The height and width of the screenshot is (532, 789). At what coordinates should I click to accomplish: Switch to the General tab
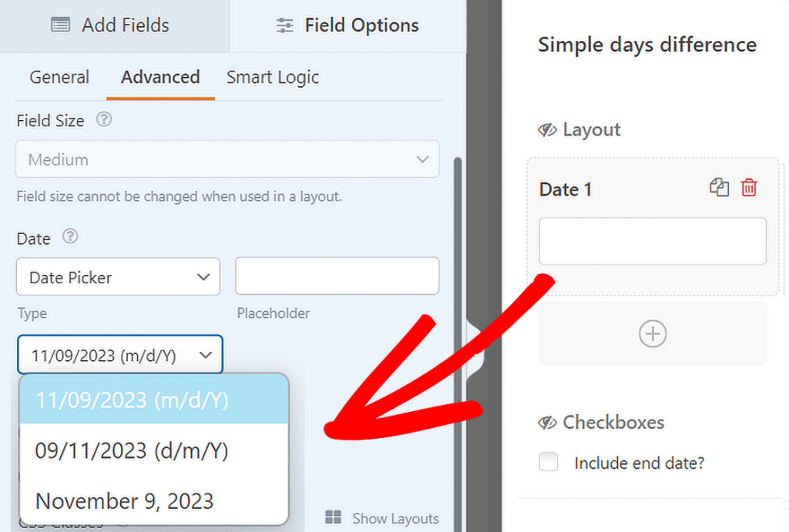coord(59,77)
